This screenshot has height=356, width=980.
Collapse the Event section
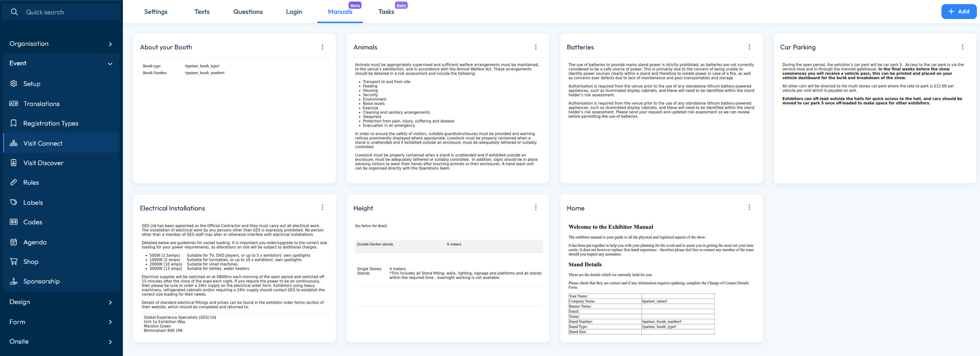coord(61,63)
